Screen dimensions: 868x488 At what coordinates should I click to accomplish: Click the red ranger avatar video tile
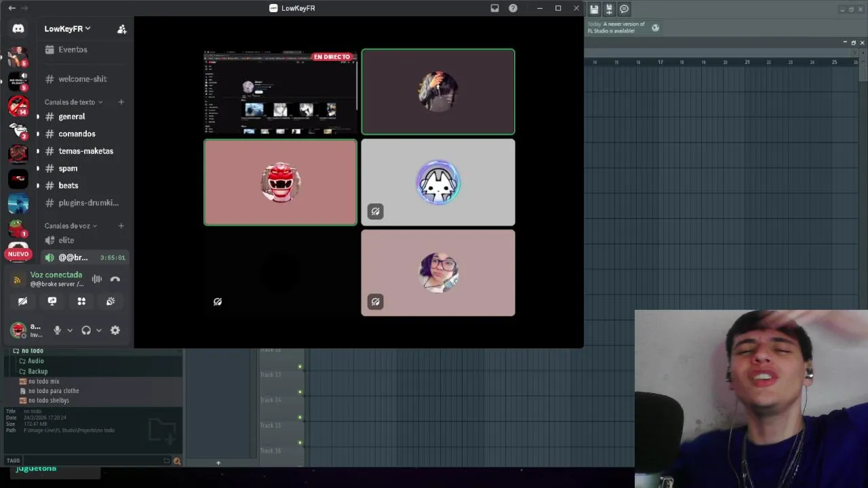[280, 182]
